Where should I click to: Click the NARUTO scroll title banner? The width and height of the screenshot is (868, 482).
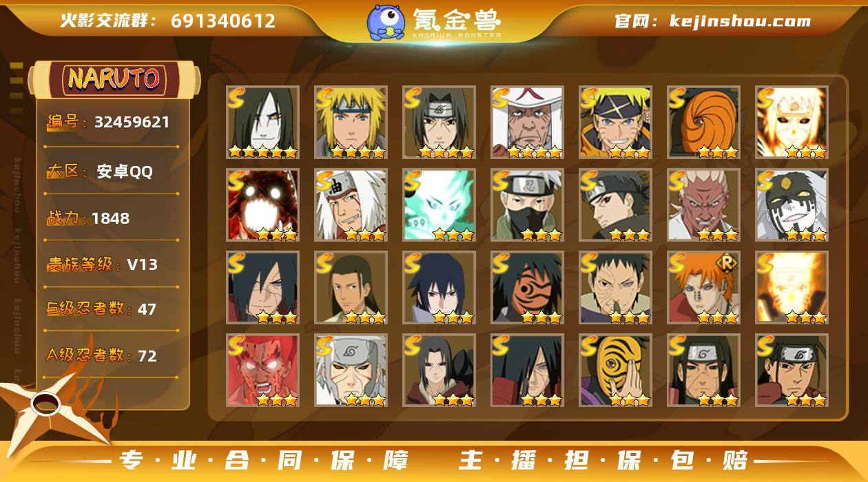click(114, 79)
